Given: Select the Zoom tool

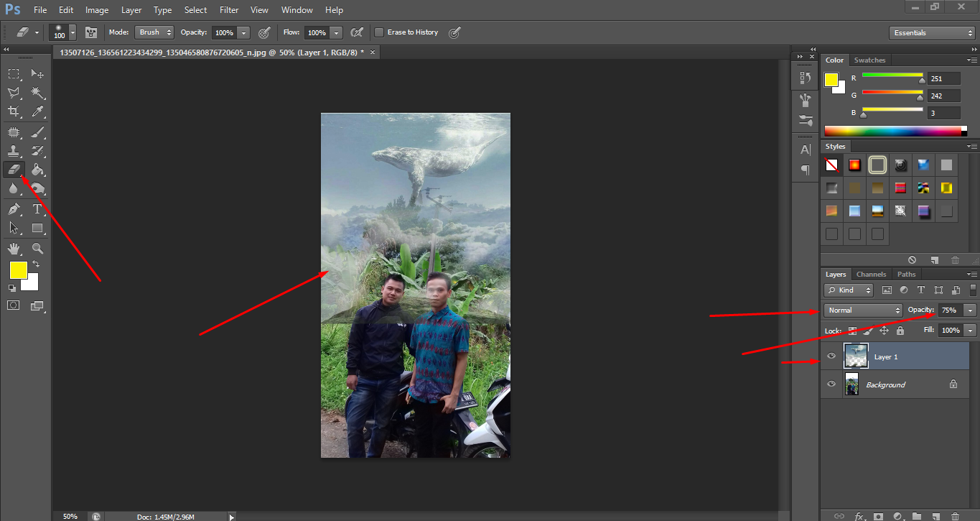Looking at the screenshot, I should 37,248.
